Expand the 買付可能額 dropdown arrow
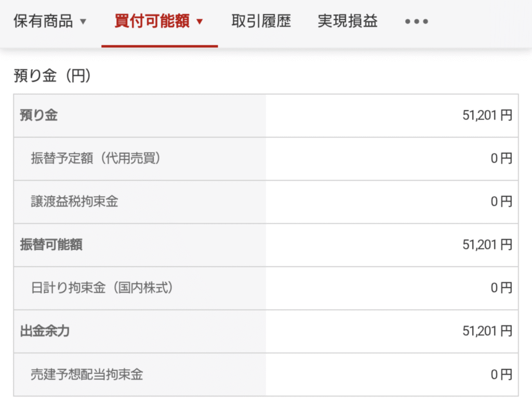This screenshot has width=532, height=405. tap(199, 22)
